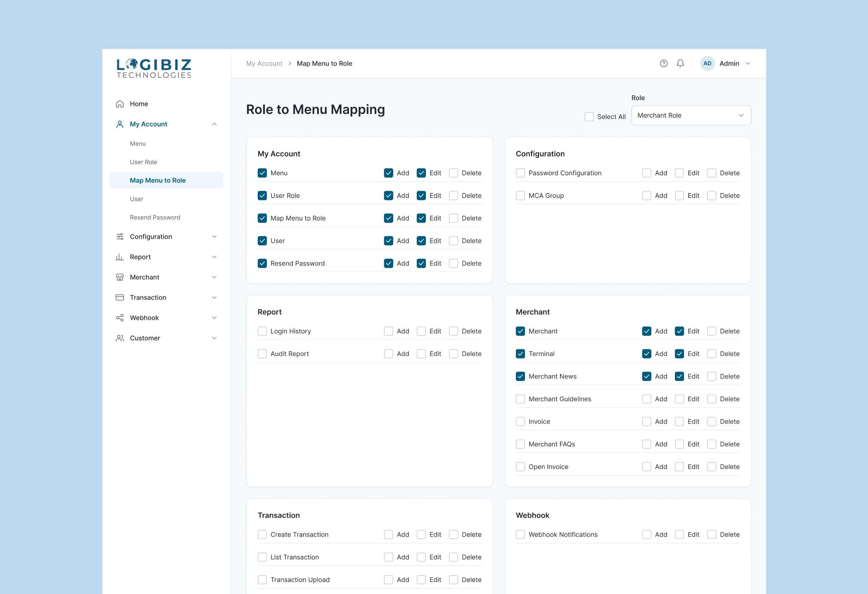The image size is (868, 594).
Task: Click the My Account breadcrumb link
Action: click(264, 63)
